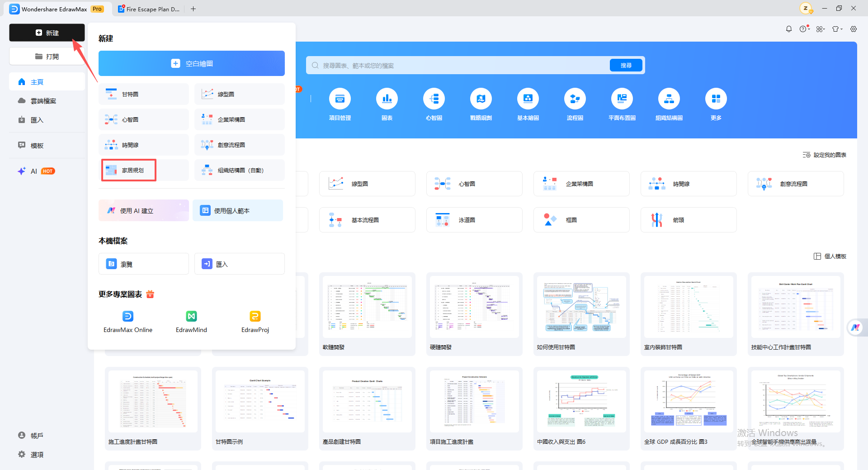Pick 基本流程圖 card
Viewport: 868px width, 470px height.
tap(367, 220)
